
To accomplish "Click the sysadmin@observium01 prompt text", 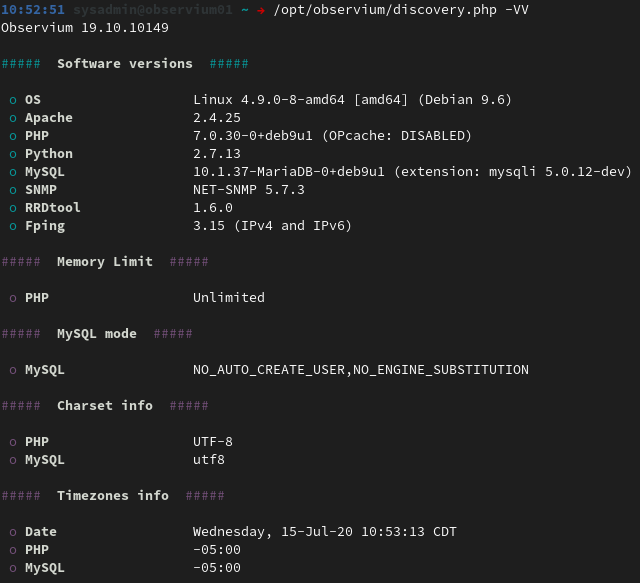I will (153, 9).
